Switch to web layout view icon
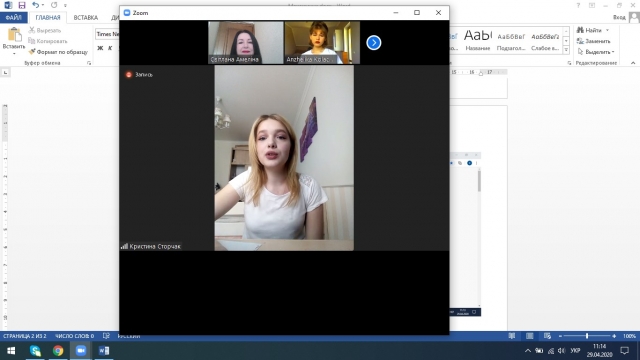This screenshot has height=360, width=640. pyautogui.click(x=547, y=336)
